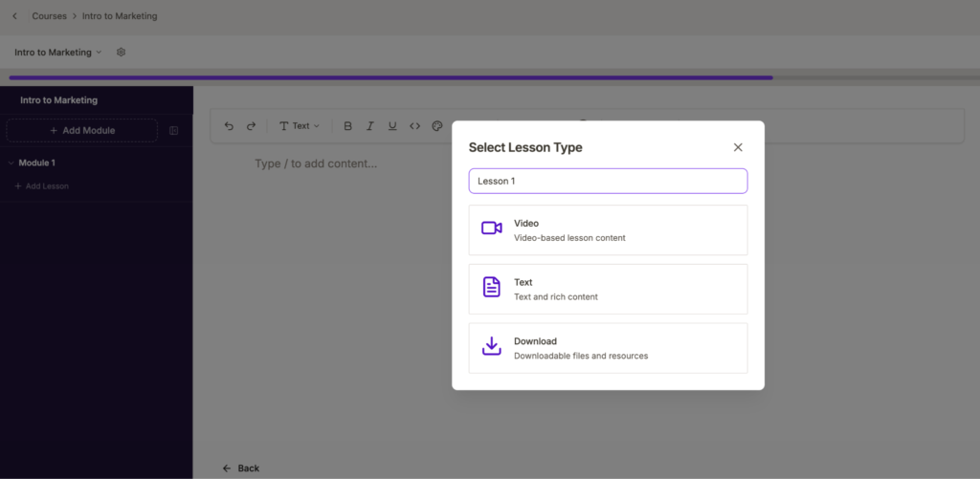Click Add Lesson under Module 1
980x479 pixels.
42,186
